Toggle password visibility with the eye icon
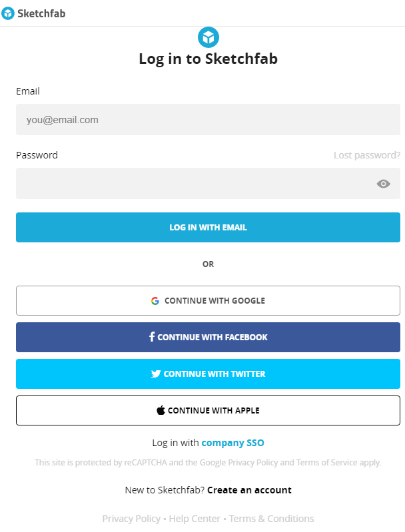The image size is (405, 532). [x=383, y=184]
